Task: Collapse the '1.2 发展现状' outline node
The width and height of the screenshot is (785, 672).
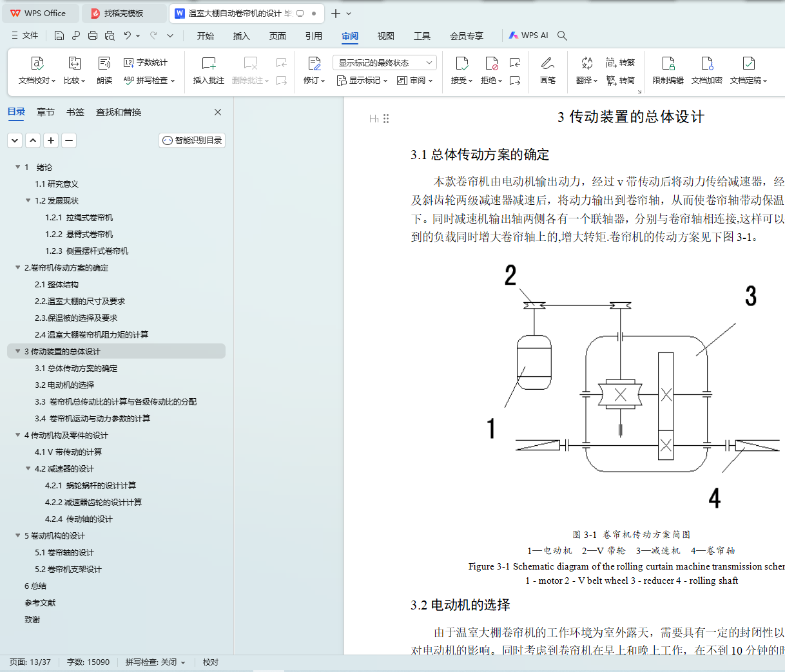Action: click(28, 200)
